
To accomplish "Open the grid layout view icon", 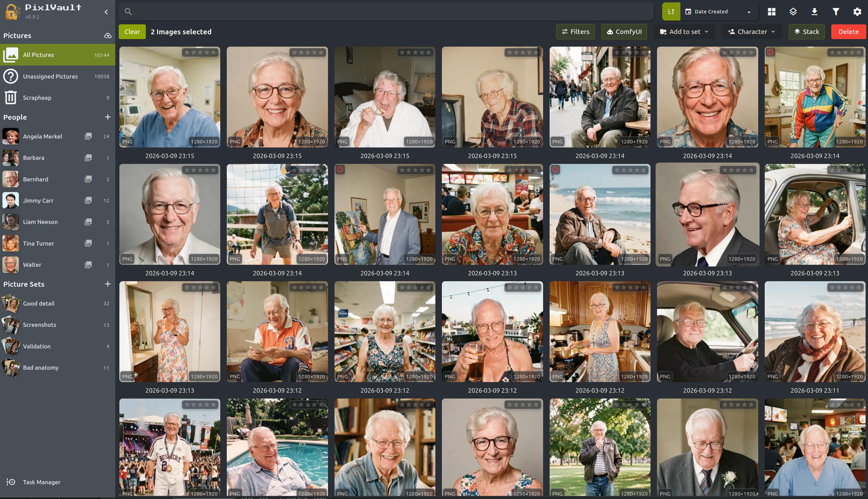I will click(x=772, y=12).
